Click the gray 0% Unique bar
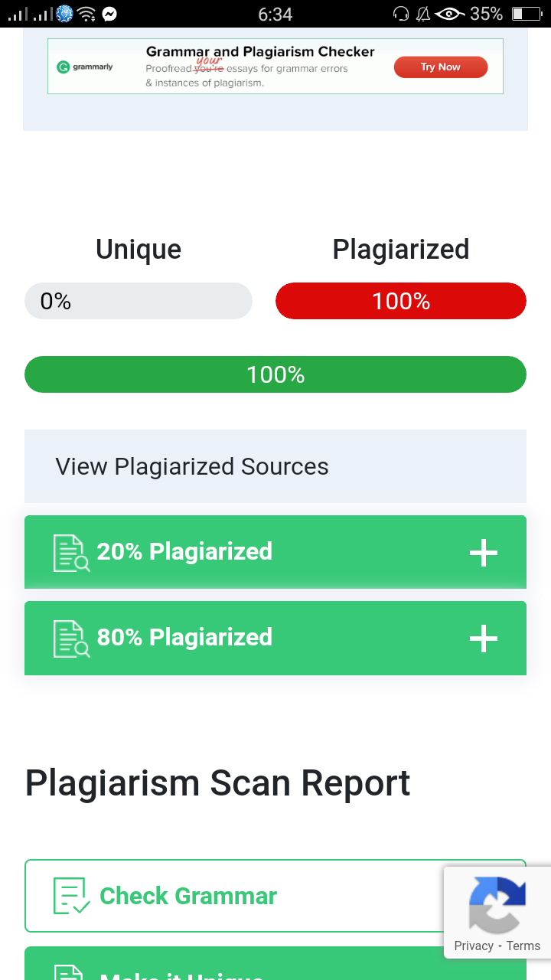Image resolution: width=551 pixels, height=980 pixels. pos(139,301)
